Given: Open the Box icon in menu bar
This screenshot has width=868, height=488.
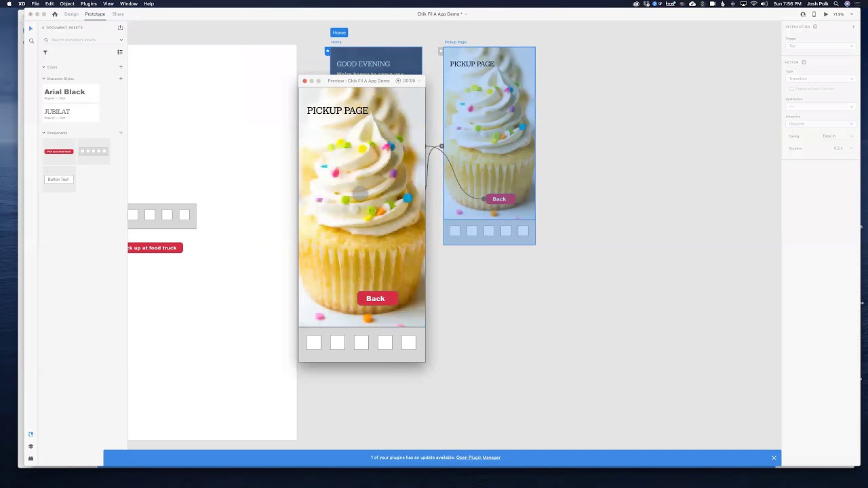Looking at the screenshot, I should coord(670,4).
